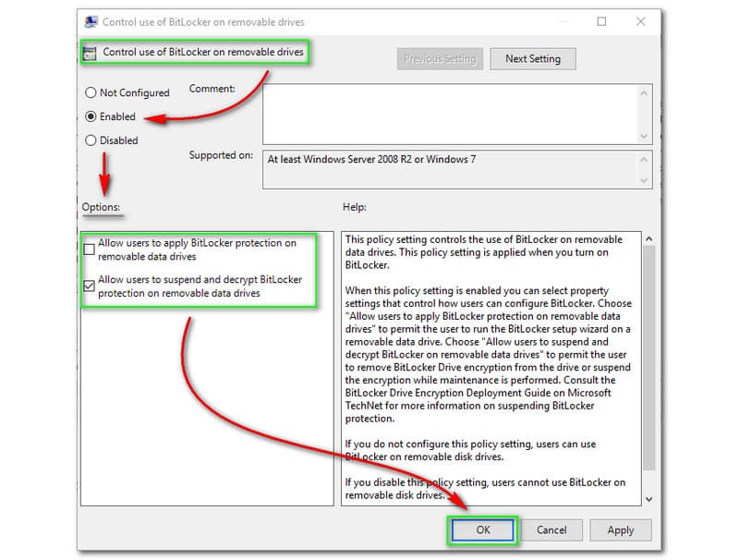The height and width of the screenshot is (560, 739).
Task: Click the Previous Setting button
Action: tap(440, 59)
